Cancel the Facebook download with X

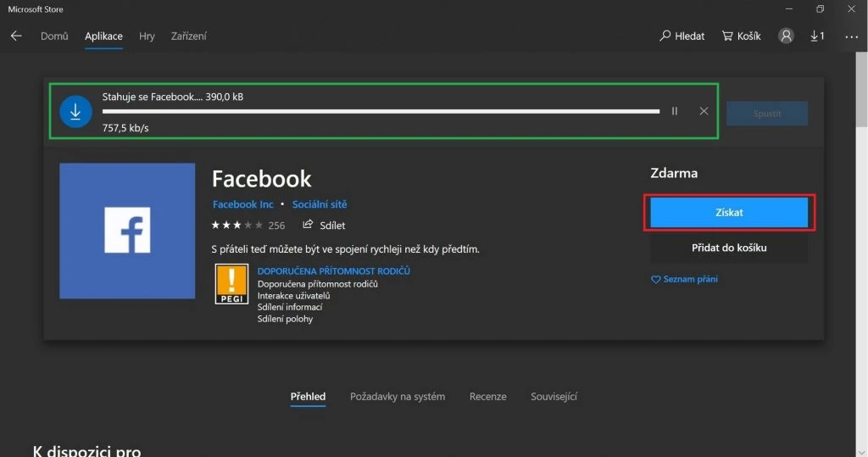pyautogui.click(x=704, y=111)
